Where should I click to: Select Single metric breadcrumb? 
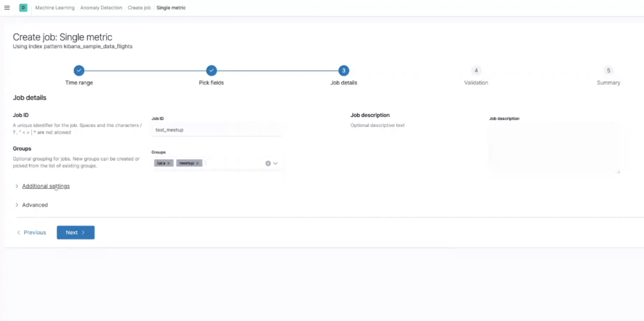(171, 8)
